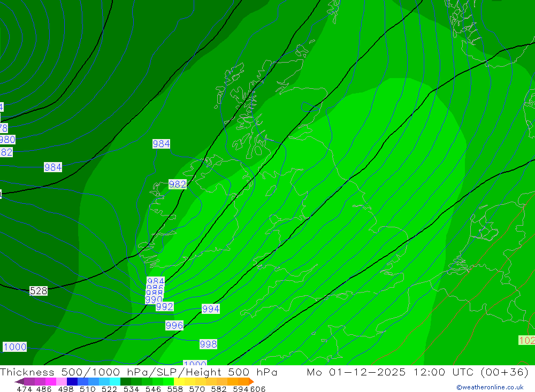Viewport: 535px width, 392px height.
Task: Select the 980 isobar label at left edge
Action: click(x=7, y=139)
